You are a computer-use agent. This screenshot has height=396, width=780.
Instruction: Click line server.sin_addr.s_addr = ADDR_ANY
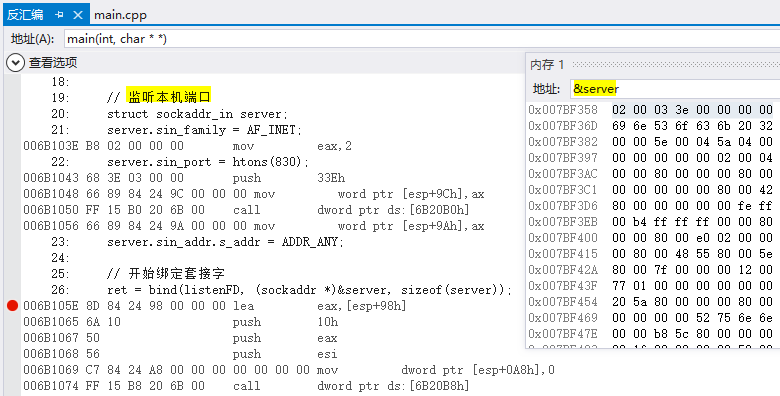[x=225, y=242]
